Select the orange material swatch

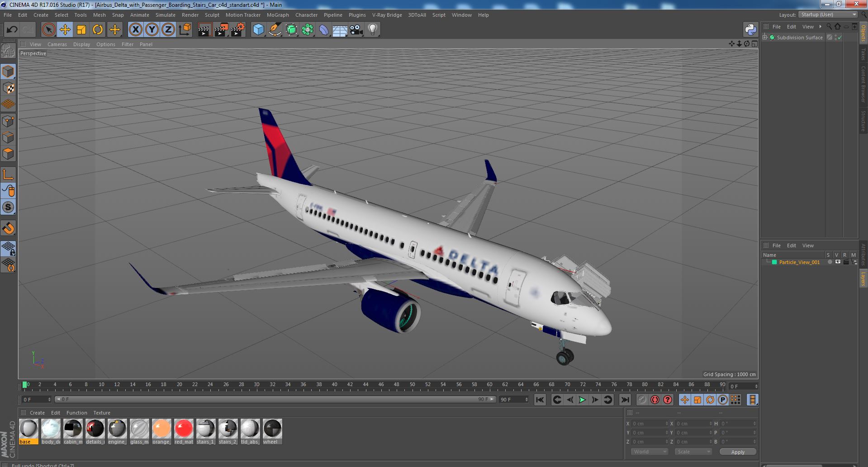click(161, 432)
